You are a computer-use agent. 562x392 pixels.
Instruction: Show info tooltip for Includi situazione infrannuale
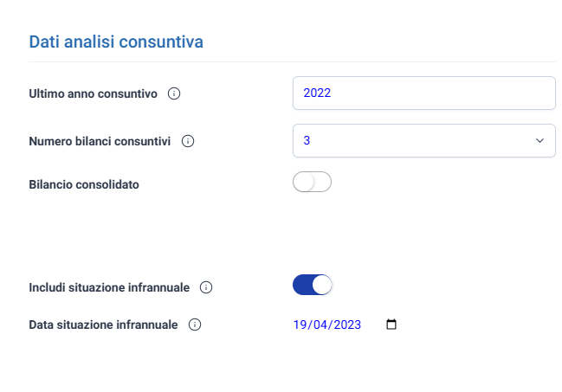[206, 287]
